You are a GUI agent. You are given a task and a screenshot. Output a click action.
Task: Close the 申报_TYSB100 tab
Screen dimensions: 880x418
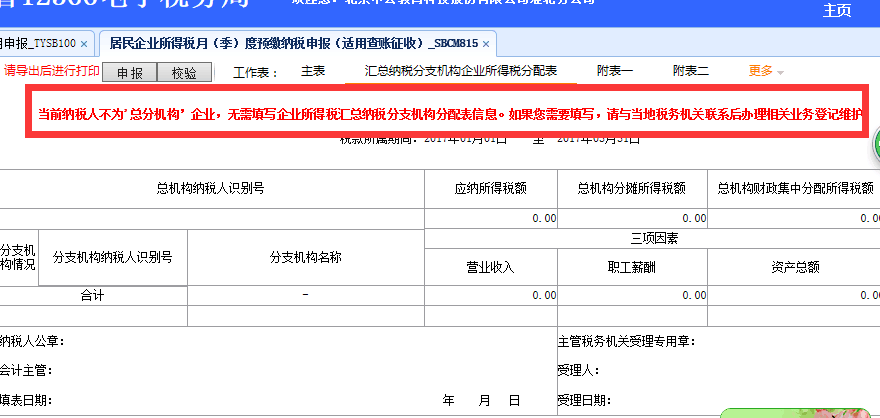[84, 44]
